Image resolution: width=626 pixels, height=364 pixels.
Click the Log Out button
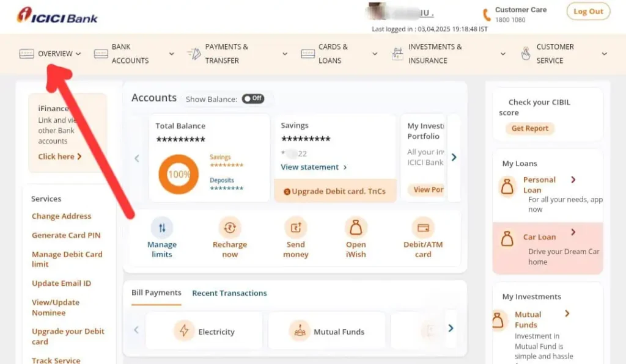pos(588,12)
